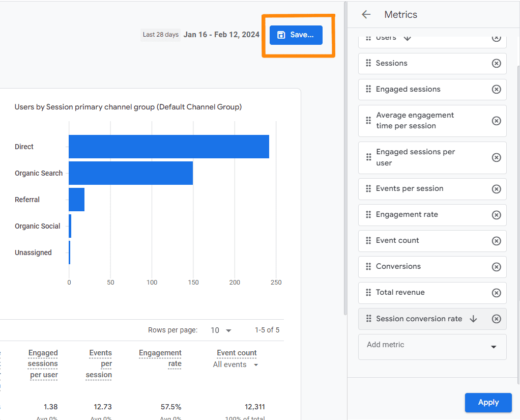Screen dimensions: 520x420
Task: Click the Organic Search bar in chart
Action: 131,173
